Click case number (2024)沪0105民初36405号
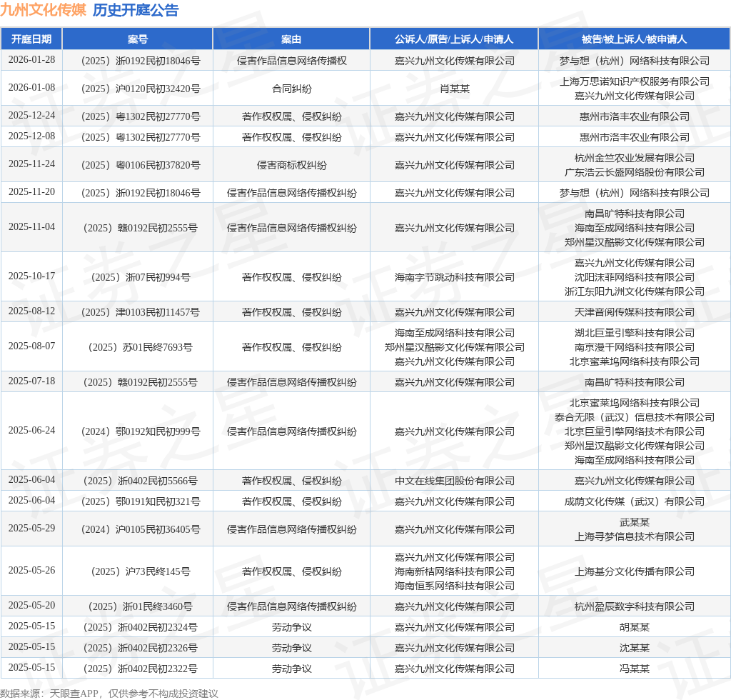 pos(141,530)
